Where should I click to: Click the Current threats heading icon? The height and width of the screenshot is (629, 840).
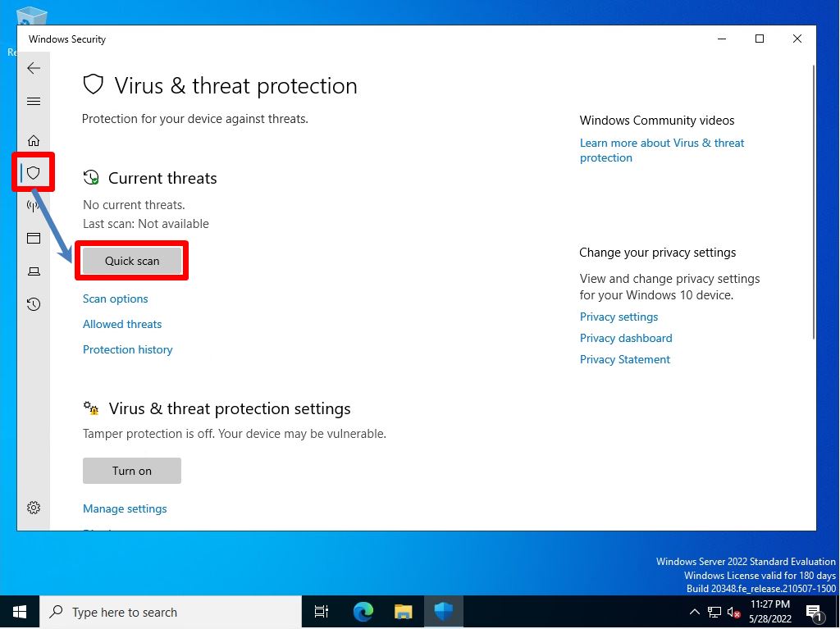[x=91, y=177]
